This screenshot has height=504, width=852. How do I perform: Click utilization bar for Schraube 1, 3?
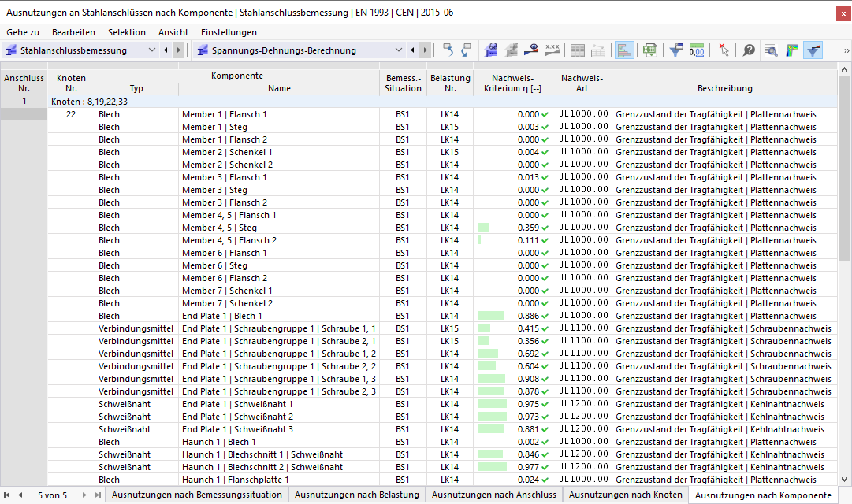[492, 379]
